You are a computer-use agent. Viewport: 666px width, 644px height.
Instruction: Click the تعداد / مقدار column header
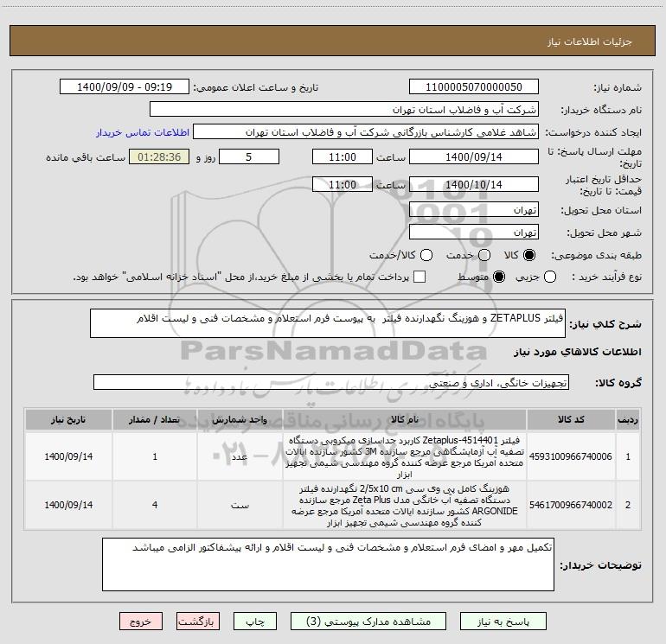pos(155,419)
